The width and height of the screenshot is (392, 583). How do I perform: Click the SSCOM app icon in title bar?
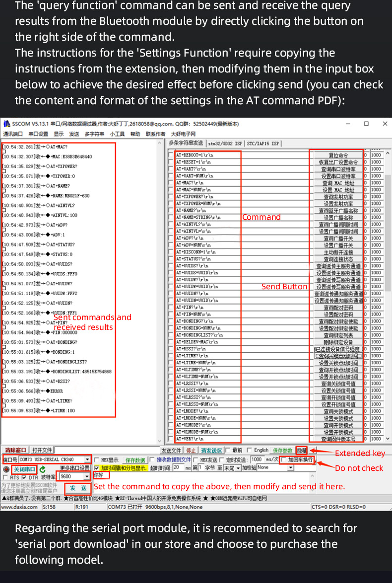coord(6,124)
